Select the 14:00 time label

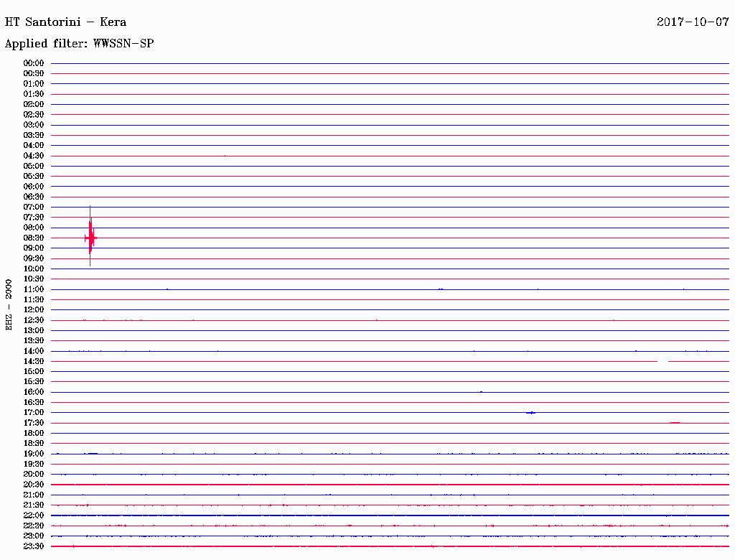(x=34, y=351)
